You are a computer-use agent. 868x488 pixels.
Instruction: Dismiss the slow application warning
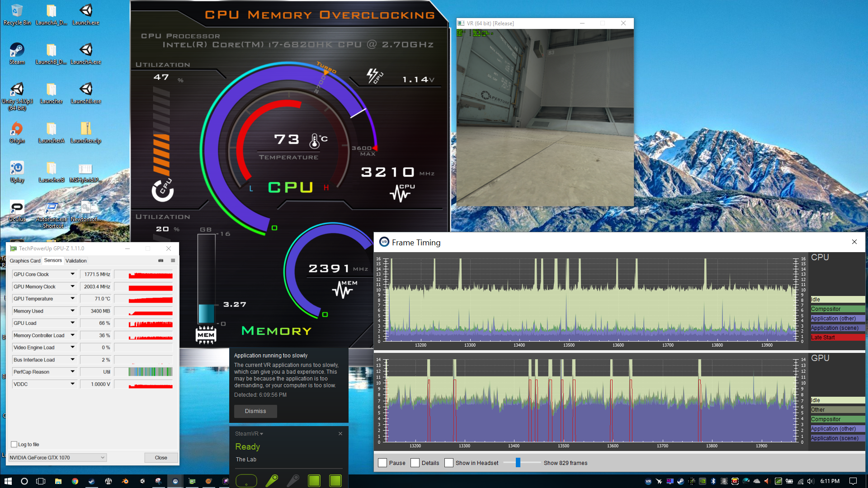(255, 411)
